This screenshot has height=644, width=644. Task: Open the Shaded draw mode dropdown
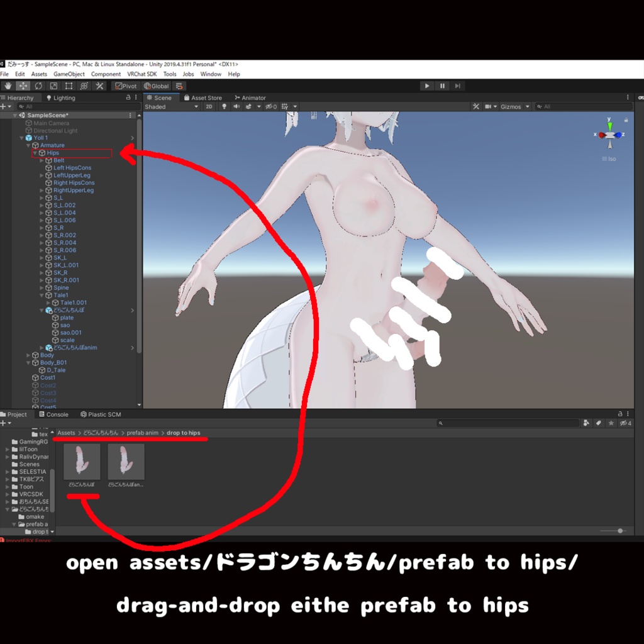(x=172, y=107)
